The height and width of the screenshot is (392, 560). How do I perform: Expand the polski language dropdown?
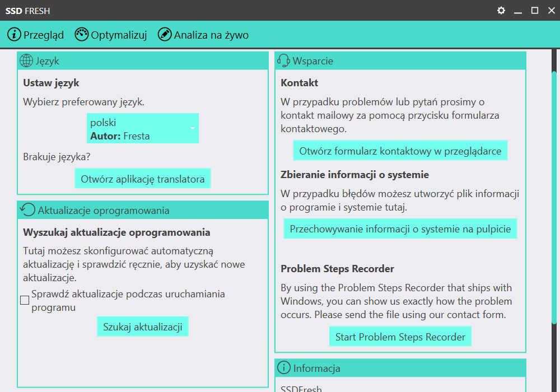click(143, 129)
